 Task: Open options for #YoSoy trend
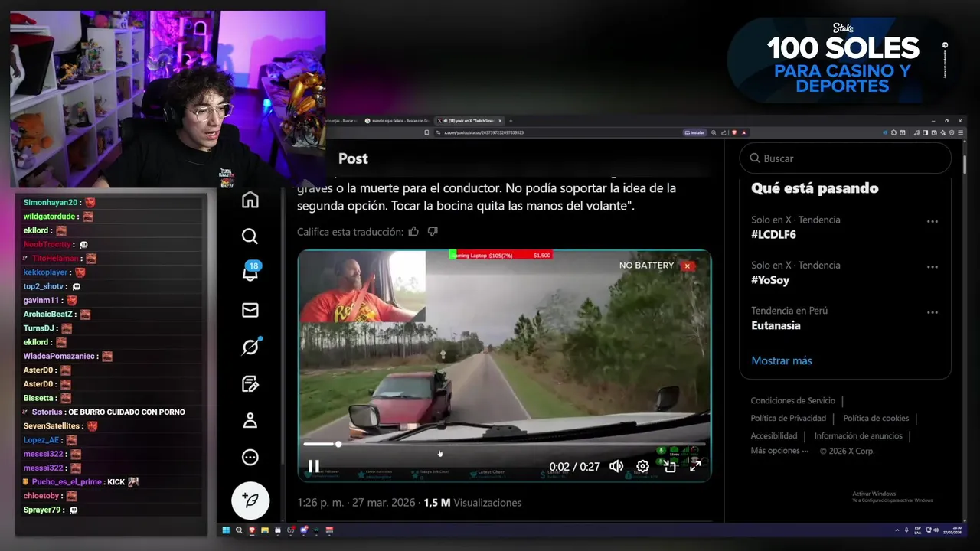point(933,267)
